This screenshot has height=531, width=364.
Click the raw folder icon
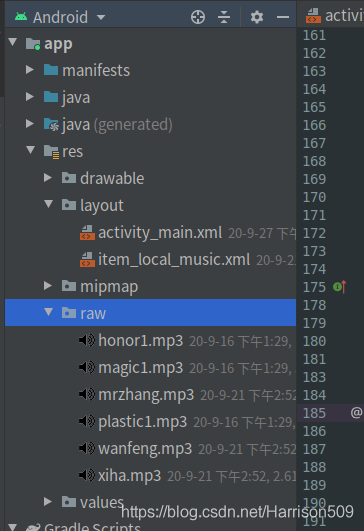coord(69,313)
